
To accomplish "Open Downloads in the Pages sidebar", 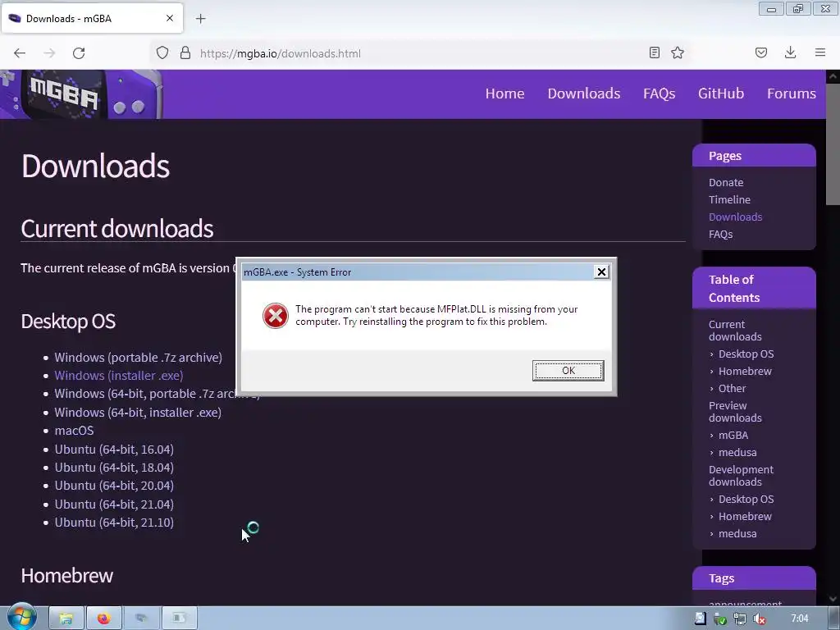I will pos(735,217).
